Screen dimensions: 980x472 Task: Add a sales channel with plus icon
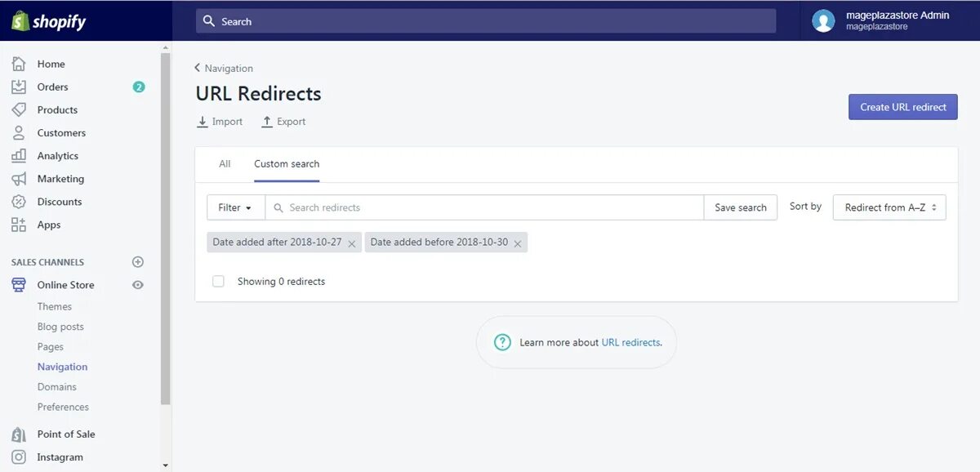point(138,262)
